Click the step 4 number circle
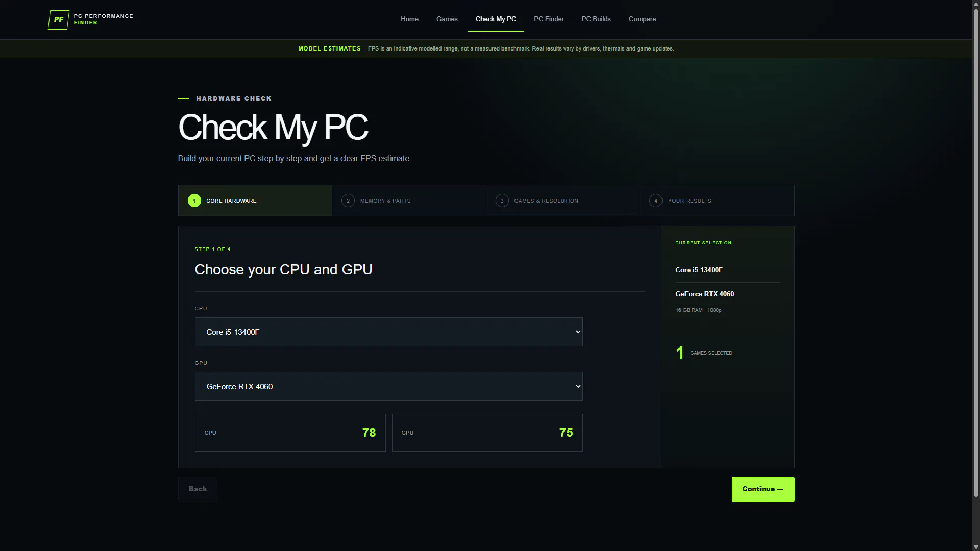Viewport: 980px width, 551px height. [656, 201]
